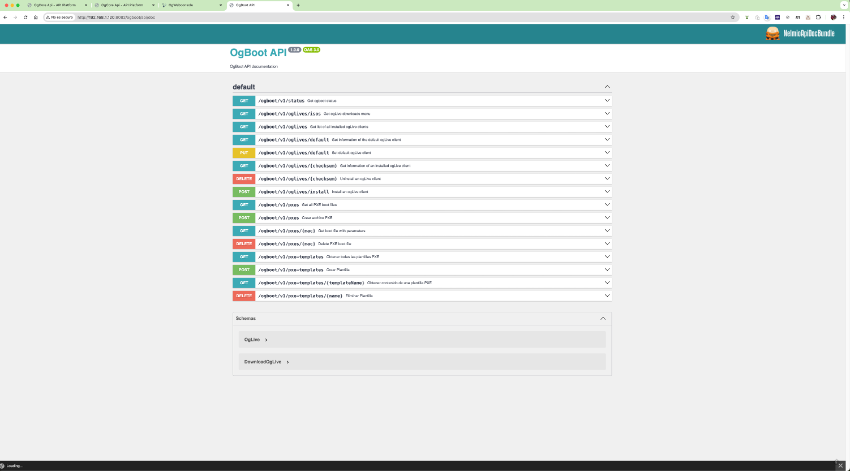The width and height of the screenshot is (850, 472).
Task: Open the GET /ogboot/v1/pxes endpoint path
Action: 278,205
